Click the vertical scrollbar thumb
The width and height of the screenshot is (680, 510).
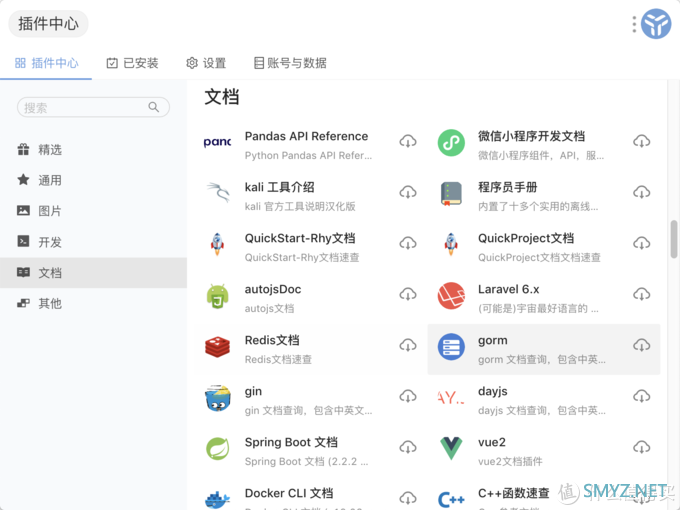click(673, 239)
